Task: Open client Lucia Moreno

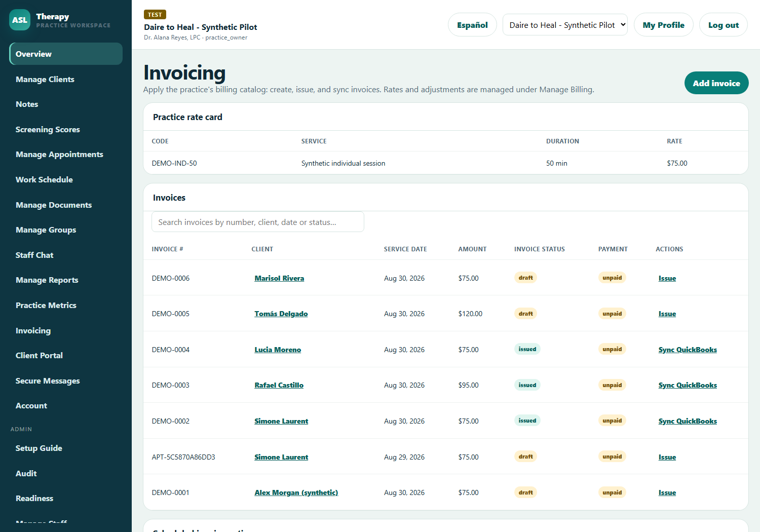Action: (x=278, y=350)
